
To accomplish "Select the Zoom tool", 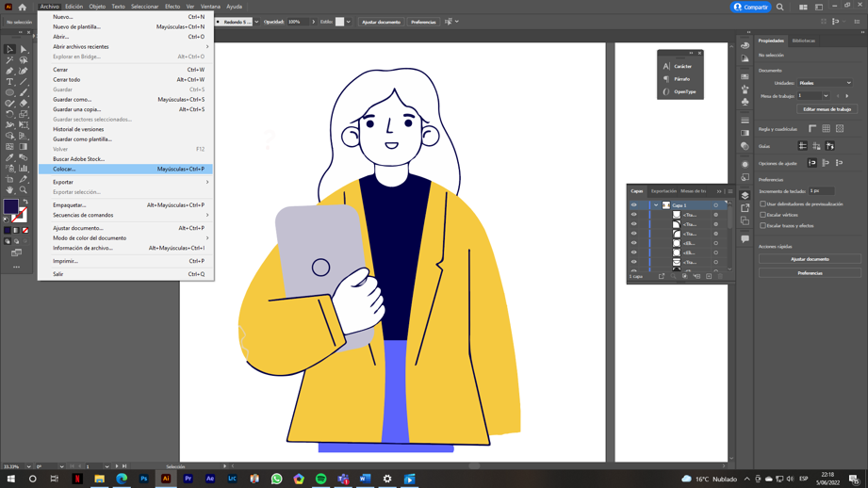I will point(24,190).
